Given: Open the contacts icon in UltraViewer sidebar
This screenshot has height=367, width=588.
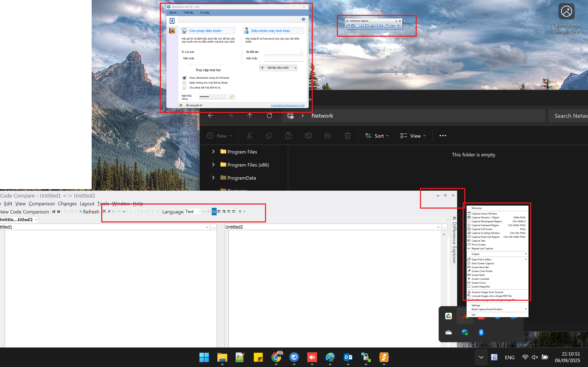Looking at the screenshot, I should point(172,31).
